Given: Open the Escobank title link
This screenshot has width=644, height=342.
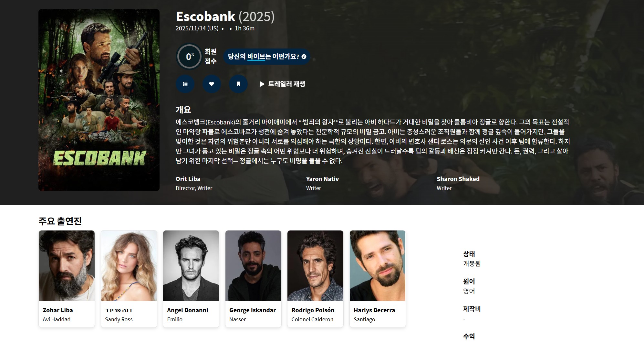Looking at the screenshot, I should click(x=205, y=16).
